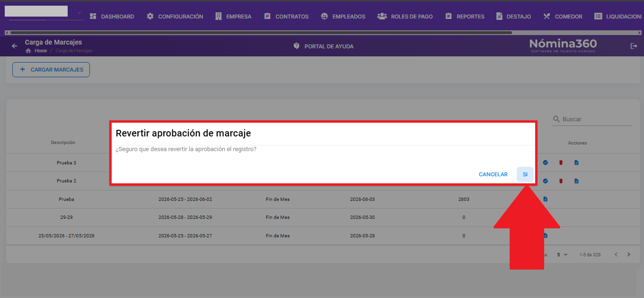644x298 pixels.
Task: Go to Home in the breadcrumb
Action: point(41,51)
